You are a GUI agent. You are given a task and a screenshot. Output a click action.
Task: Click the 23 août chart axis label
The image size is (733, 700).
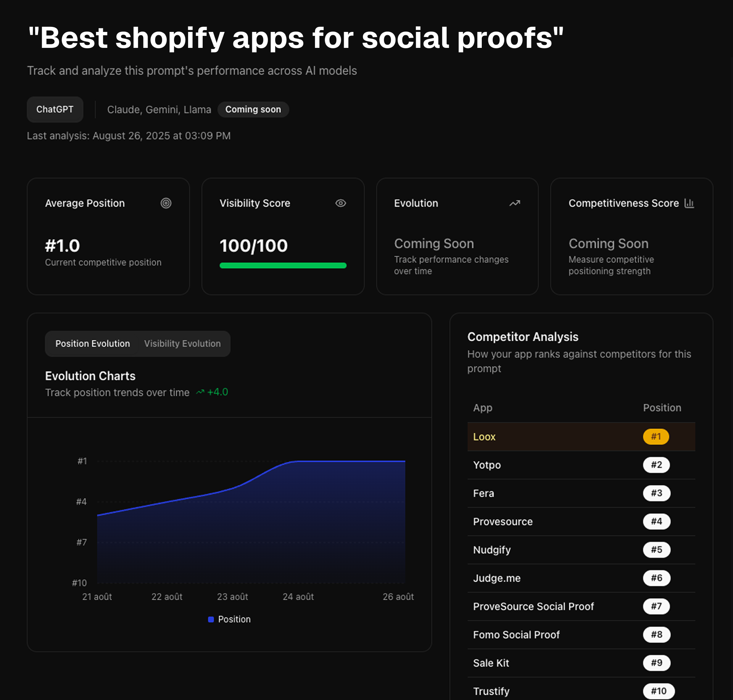point(232,597)
